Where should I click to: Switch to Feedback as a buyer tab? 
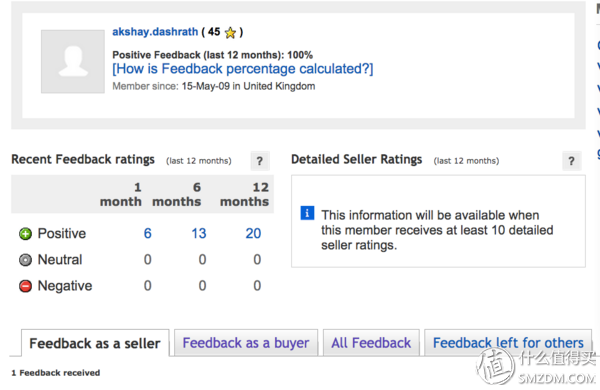point(246,343)
